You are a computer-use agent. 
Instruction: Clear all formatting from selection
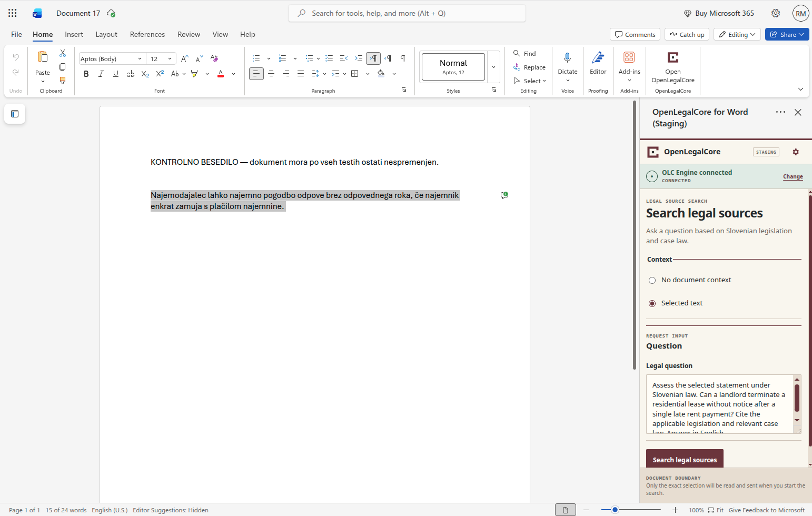(214, 58)
